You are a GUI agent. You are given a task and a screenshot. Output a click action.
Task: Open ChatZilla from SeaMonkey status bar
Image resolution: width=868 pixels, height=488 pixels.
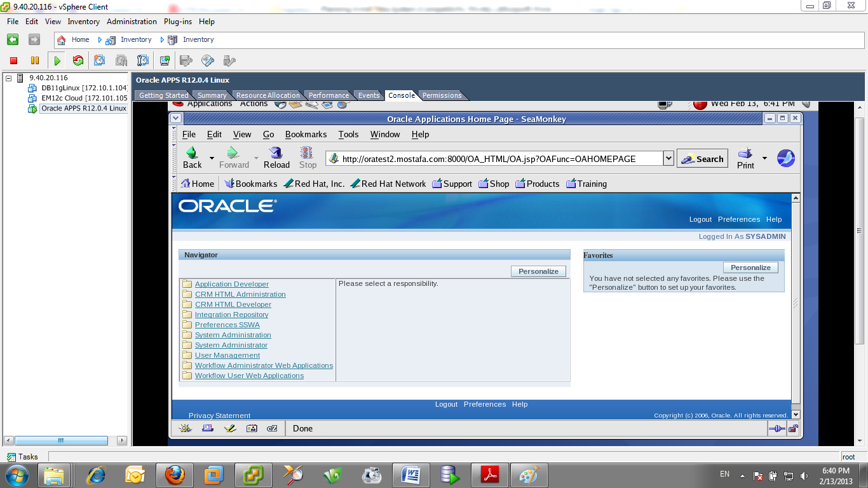271,428
